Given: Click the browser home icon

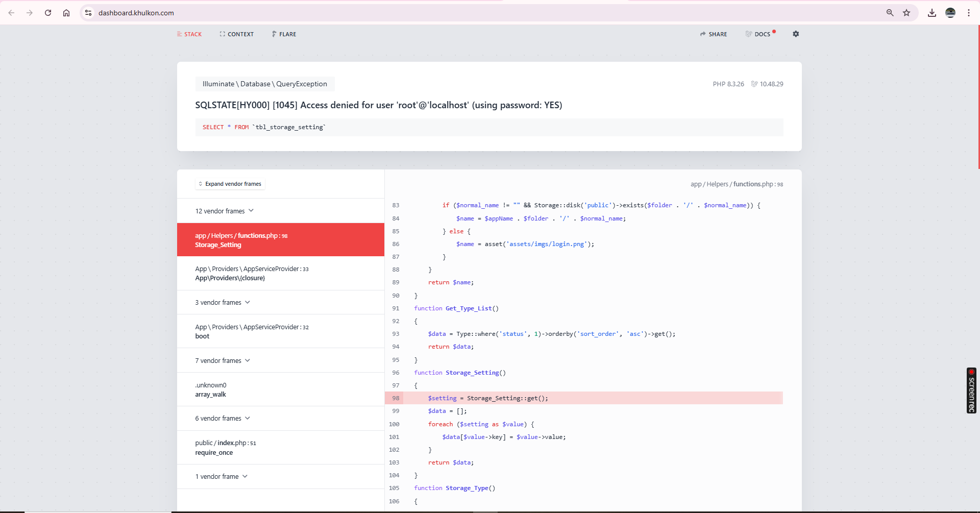Looking at the screenshot, I should click(66, 13).
